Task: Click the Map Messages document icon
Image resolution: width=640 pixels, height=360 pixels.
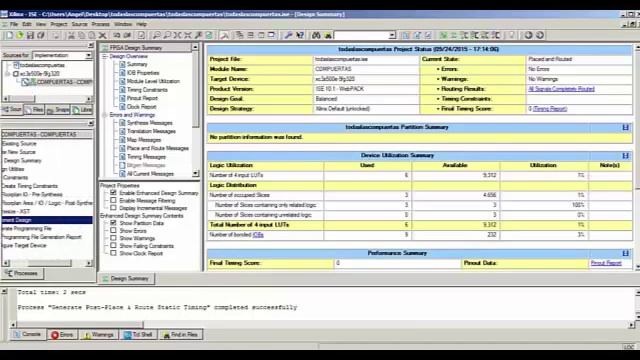Action: pos(122,140)
